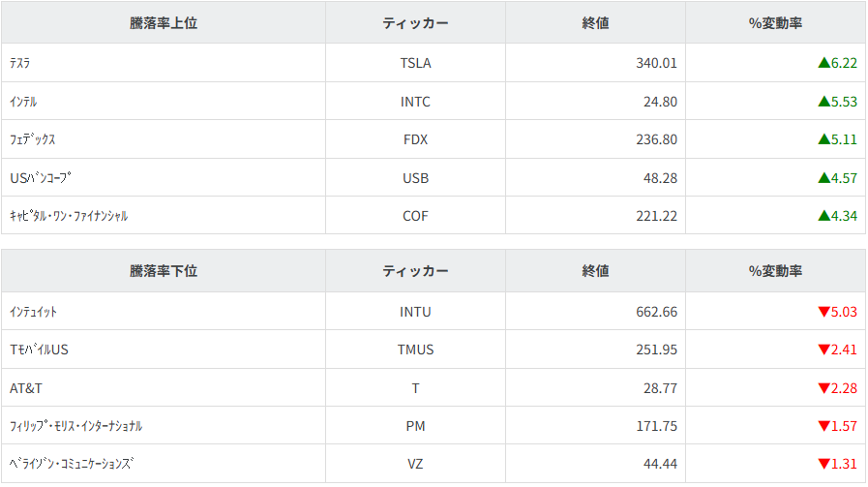868x487 pixels.
Task: Open the TモバイルUS stock link
Action: [x=39, y=350]
